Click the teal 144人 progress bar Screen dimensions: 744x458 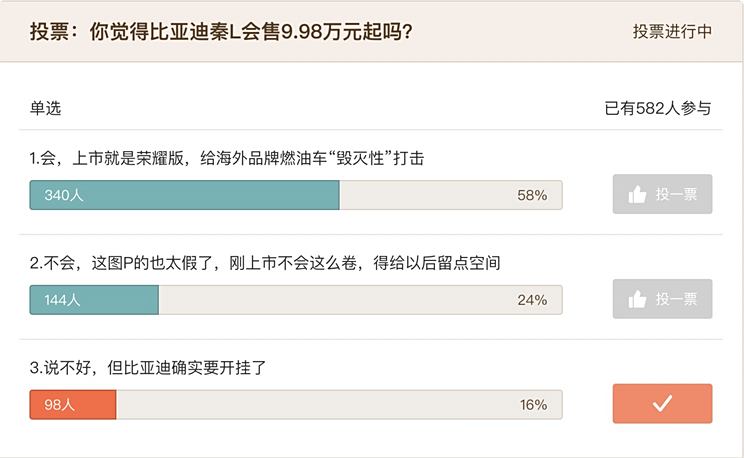tap(94, 300)
